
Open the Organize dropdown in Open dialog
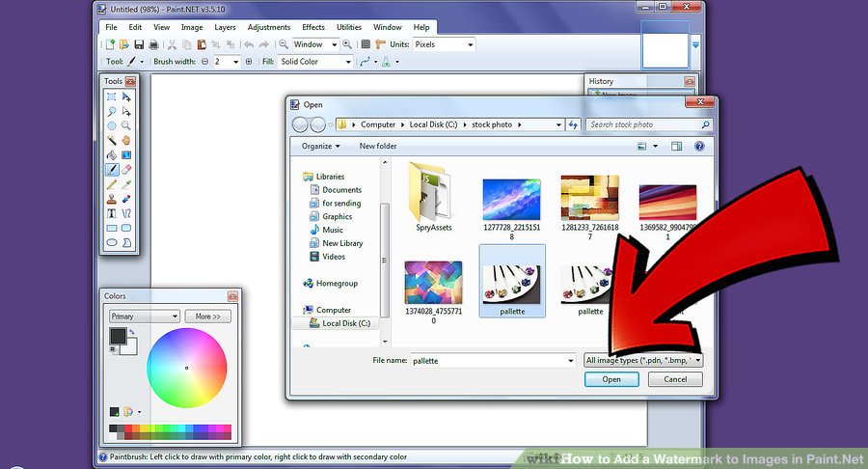point(321,146)
